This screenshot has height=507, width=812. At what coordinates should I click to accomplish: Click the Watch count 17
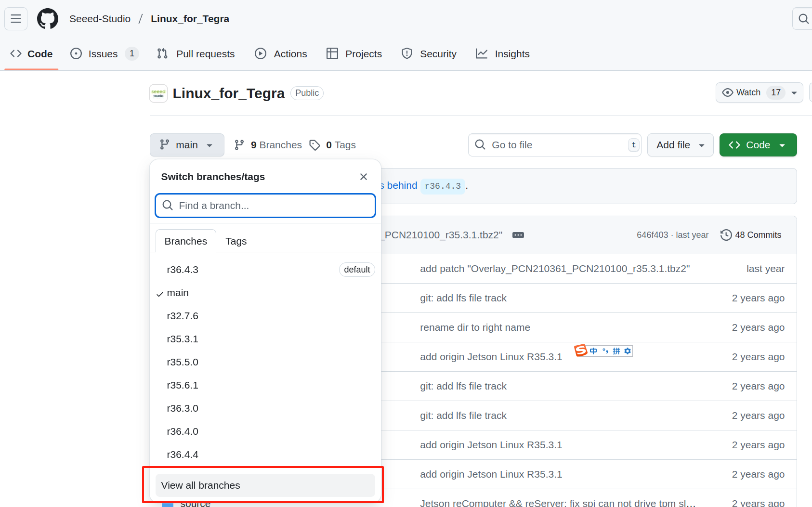[x=776, y=92]
